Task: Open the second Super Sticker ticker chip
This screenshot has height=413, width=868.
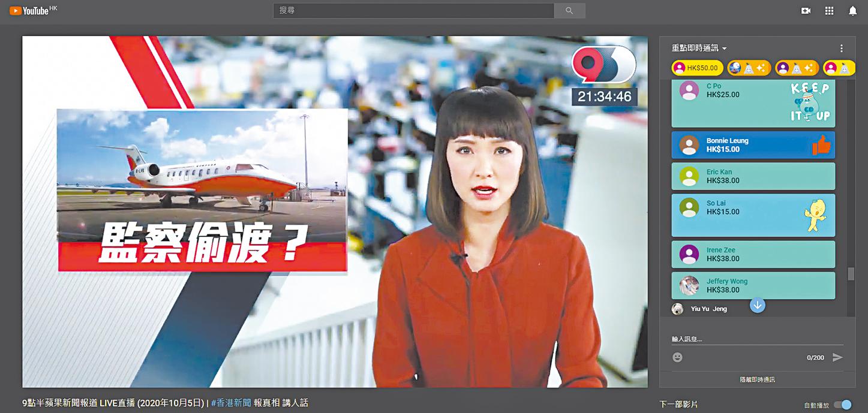Action: pyautogui.click(x=748, y=68)
